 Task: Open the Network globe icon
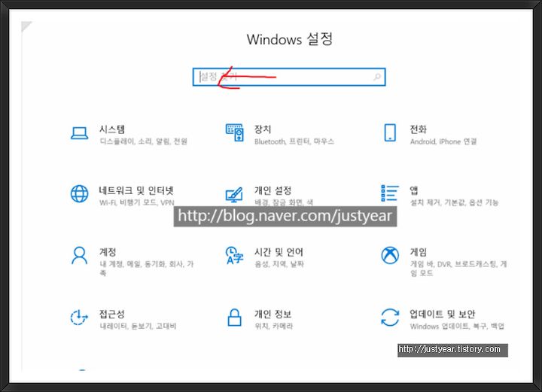[79, 193]
